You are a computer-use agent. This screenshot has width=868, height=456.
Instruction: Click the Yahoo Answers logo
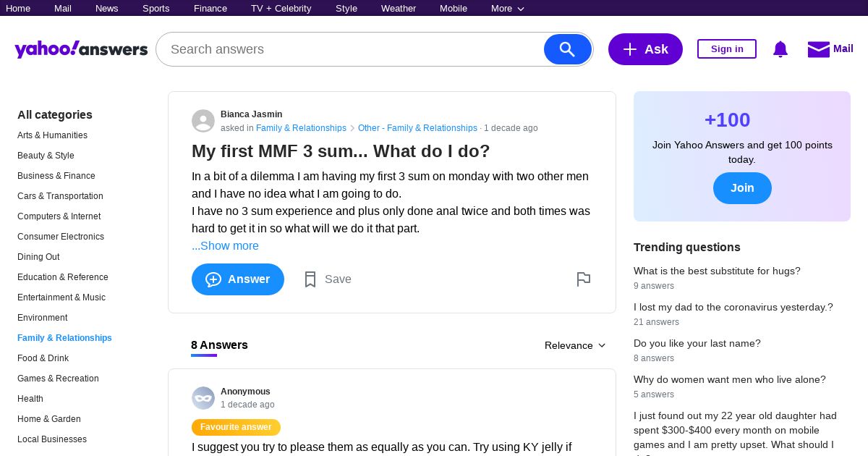81,49
